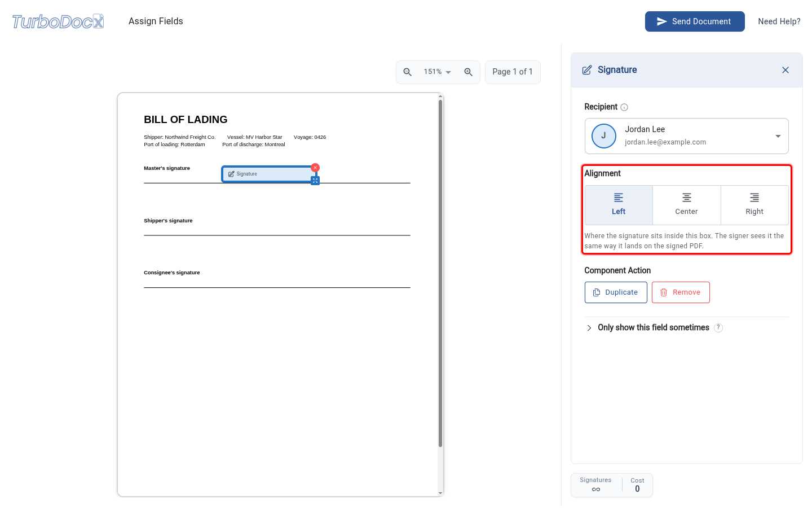This screenshot has height=508, width=812.
Task: Delete signature field with red X handle
Action: click(x=315, y=168)
